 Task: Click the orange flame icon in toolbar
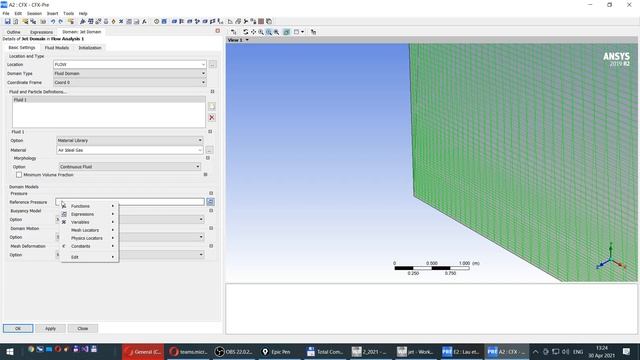pos(113,21)
